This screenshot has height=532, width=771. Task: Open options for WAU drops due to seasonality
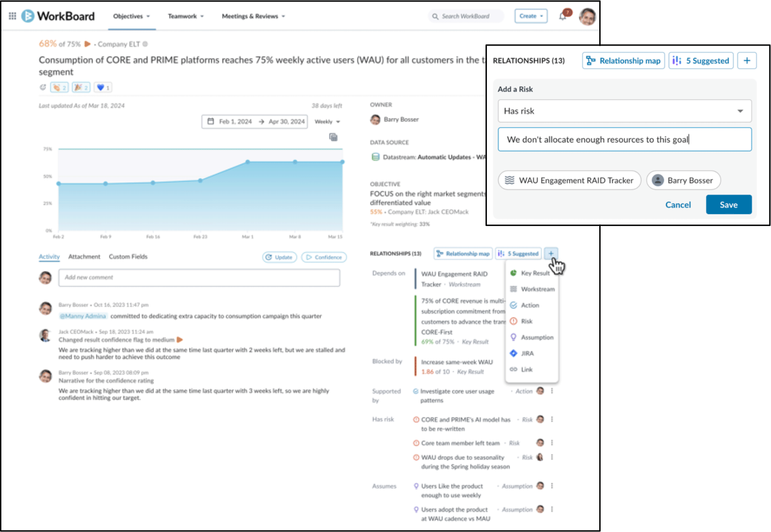click(552, 457)
